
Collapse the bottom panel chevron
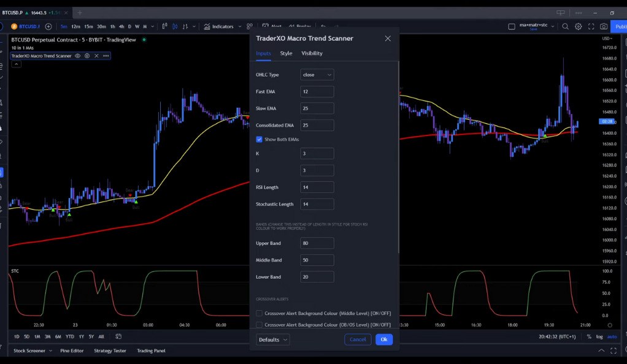coord(601,351)
